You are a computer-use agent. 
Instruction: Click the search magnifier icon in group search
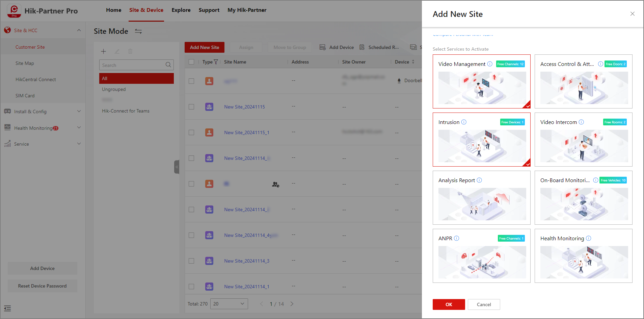168,65
